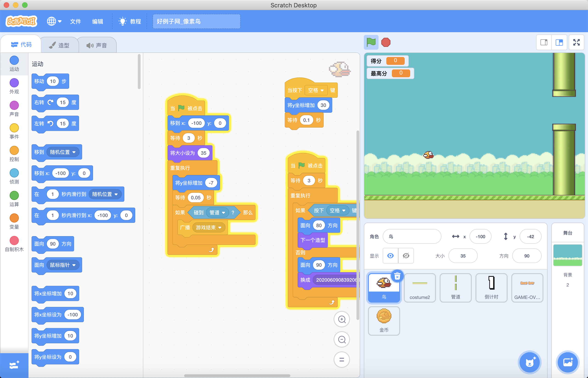
Task: Select the costume2 sprite
Action: [420, 288]
